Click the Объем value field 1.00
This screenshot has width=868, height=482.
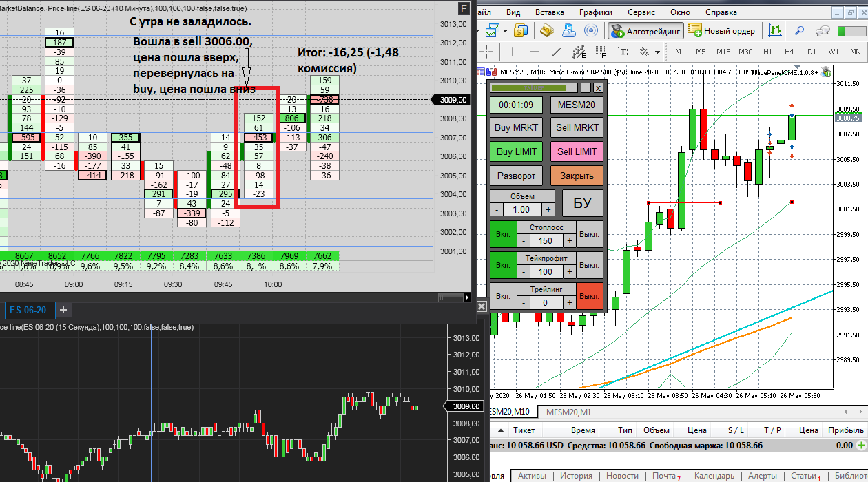[523, 209]
